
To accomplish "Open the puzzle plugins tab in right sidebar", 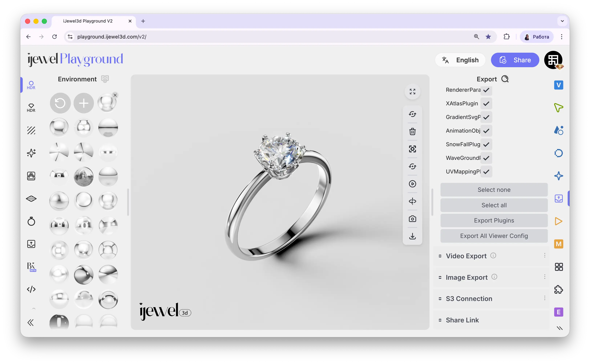I will point(558,289).
